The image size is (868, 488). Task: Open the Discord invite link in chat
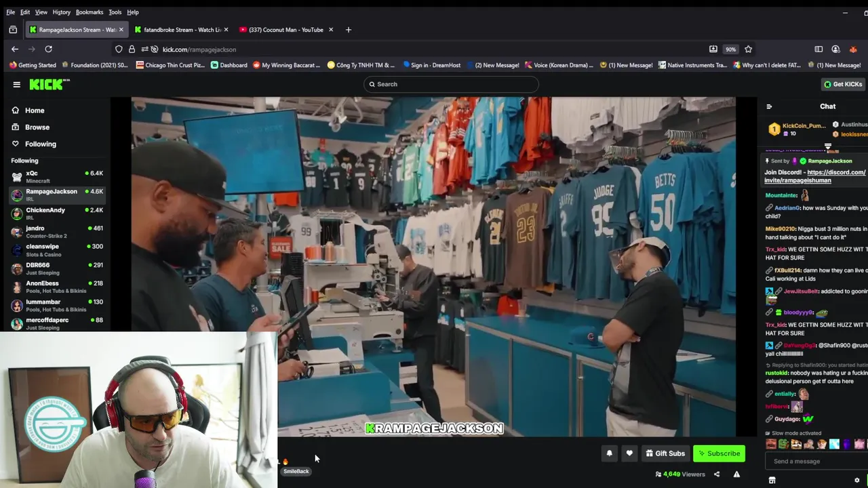point(815,176)
